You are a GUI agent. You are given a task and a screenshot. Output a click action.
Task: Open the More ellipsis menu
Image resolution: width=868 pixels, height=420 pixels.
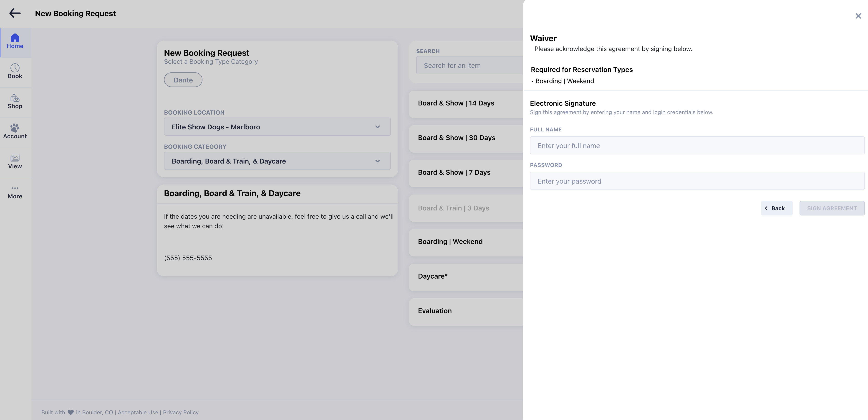point(15,192)
